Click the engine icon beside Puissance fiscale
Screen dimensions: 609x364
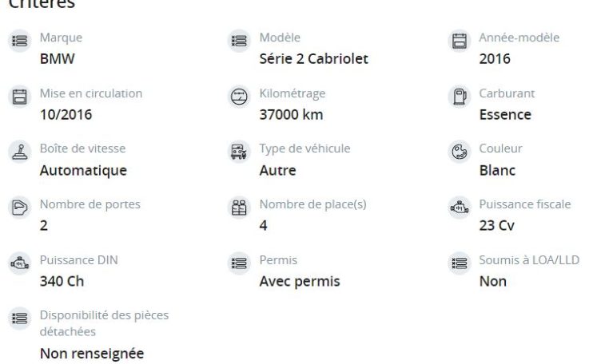pyautogui.click(x=460, y=208)
